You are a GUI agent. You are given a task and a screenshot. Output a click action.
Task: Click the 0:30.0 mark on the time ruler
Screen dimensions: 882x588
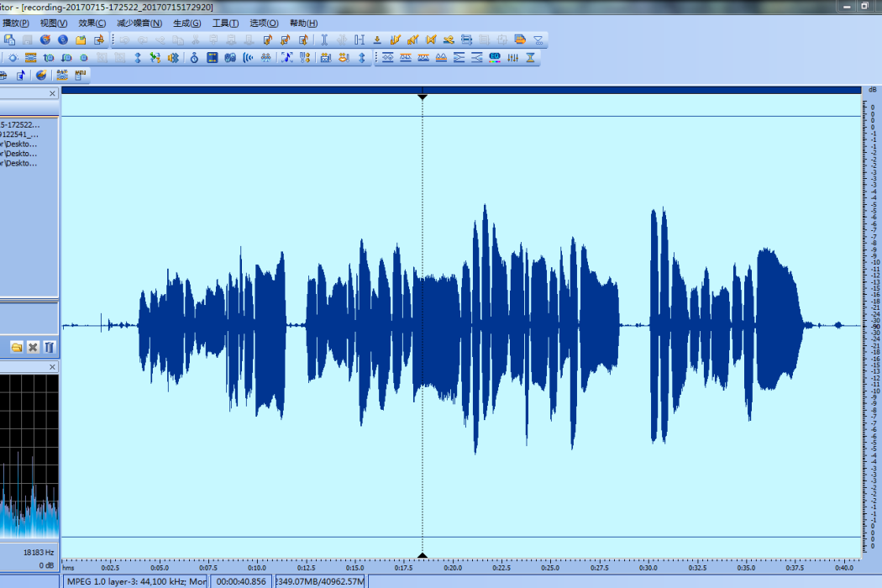pos(648,568)
